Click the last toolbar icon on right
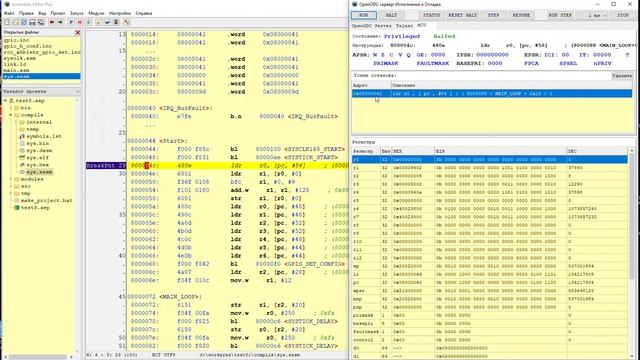640x360 pixels. 127,22
